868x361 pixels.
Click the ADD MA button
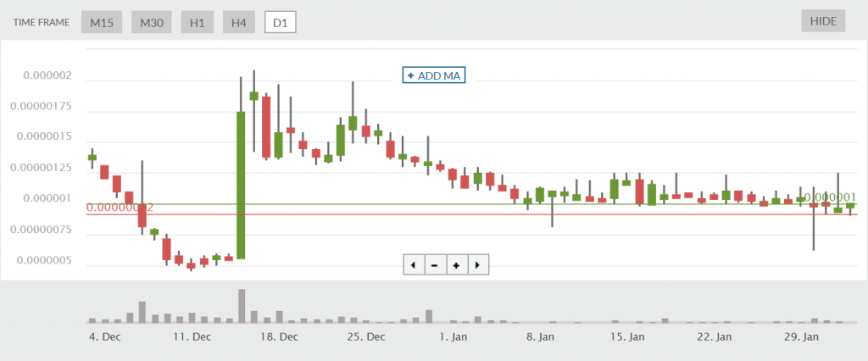click(434, 76)
